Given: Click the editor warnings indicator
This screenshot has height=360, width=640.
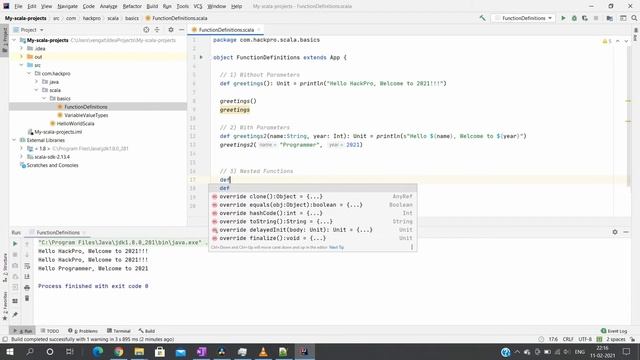Looking at the screenshot, I should pyautogui.click(x=607, y=41).
